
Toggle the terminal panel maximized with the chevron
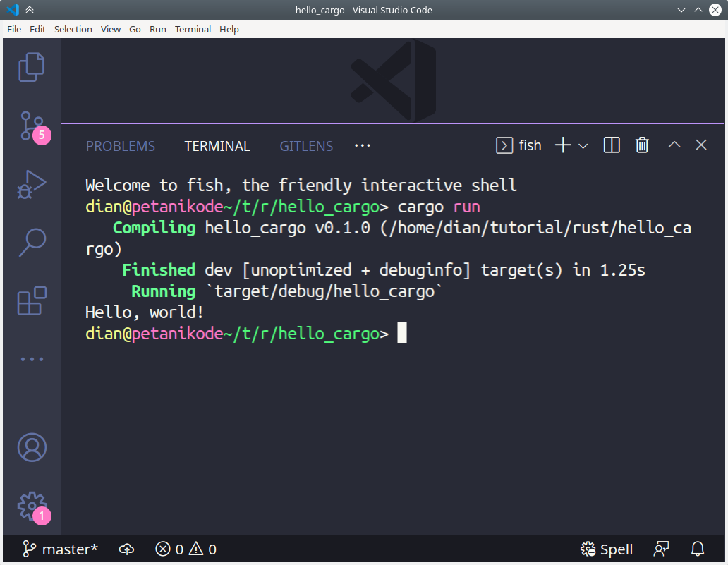pos(673,145)
